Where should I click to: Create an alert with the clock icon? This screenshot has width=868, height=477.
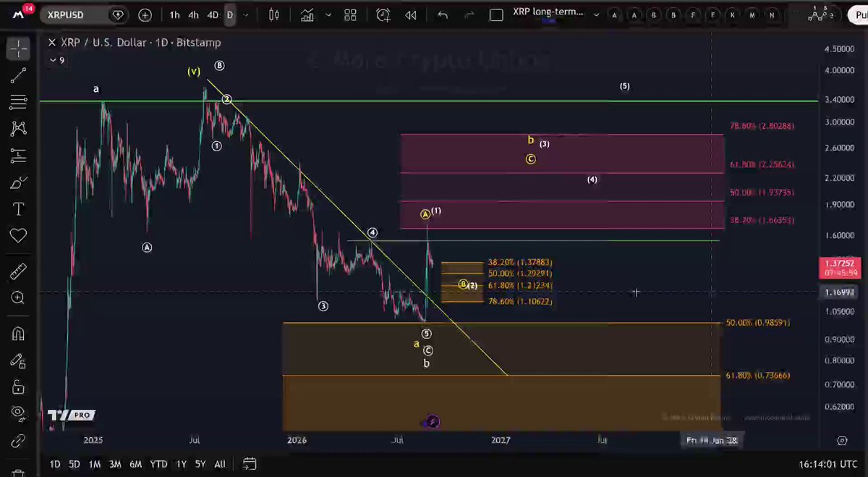coord(383,14)
